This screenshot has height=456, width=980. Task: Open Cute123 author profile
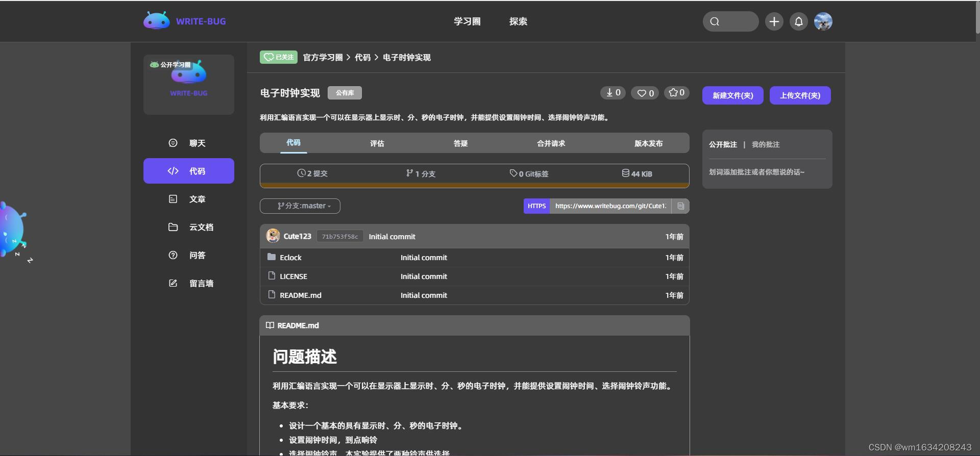click(x=298, y=236)
